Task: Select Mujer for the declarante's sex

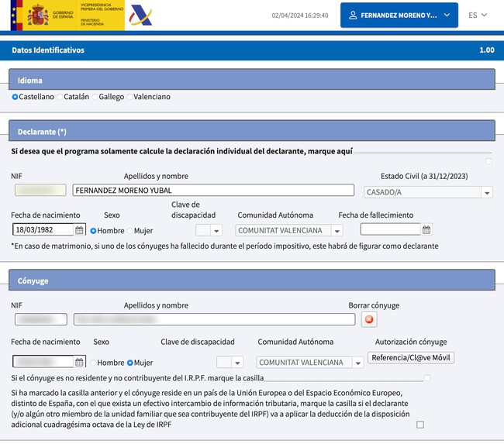Action: (x=129, y=230)
